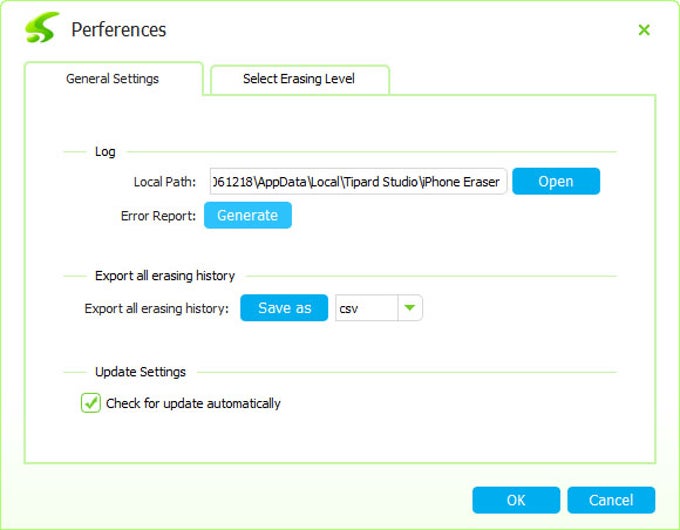
Task: Click the 'Local Path:' label
Action: click(164, 182)
